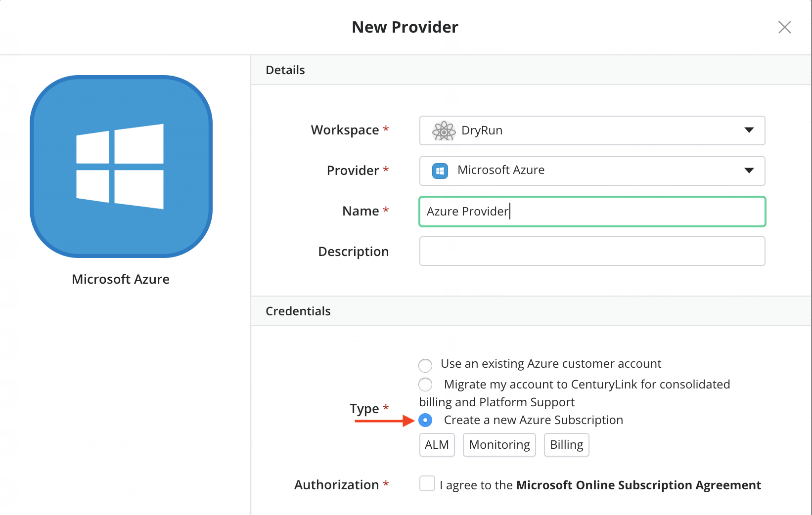Click the small Azure icon in Provider field
The width and height of the screenshot is (812, 515).
[440, 171]
